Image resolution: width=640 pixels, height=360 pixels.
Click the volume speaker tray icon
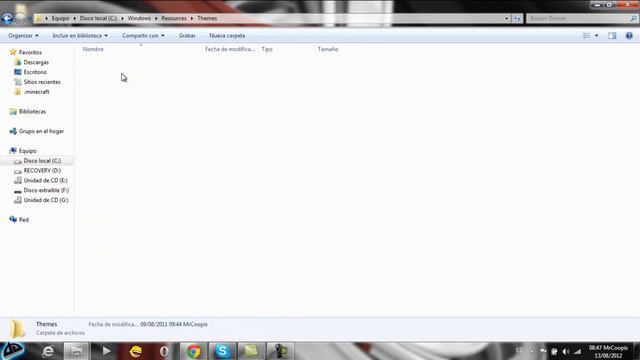pos(566,351)
